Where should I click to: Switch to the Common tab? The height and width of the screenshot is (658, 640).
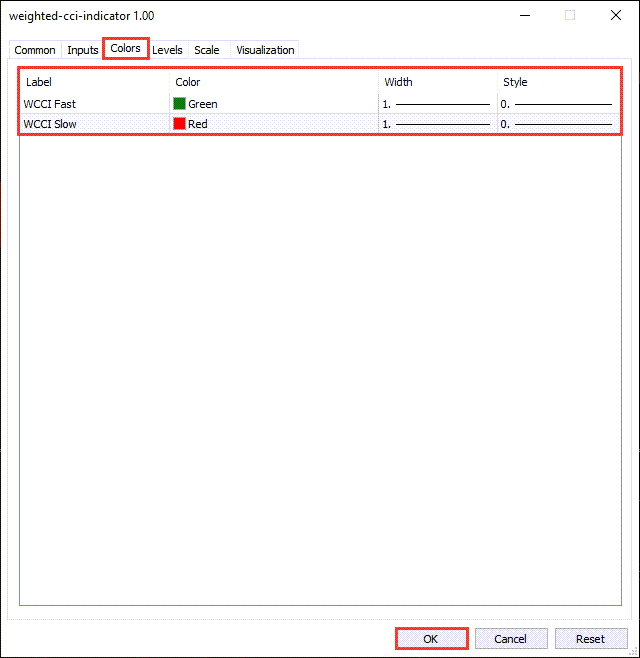tap(35, 50)
